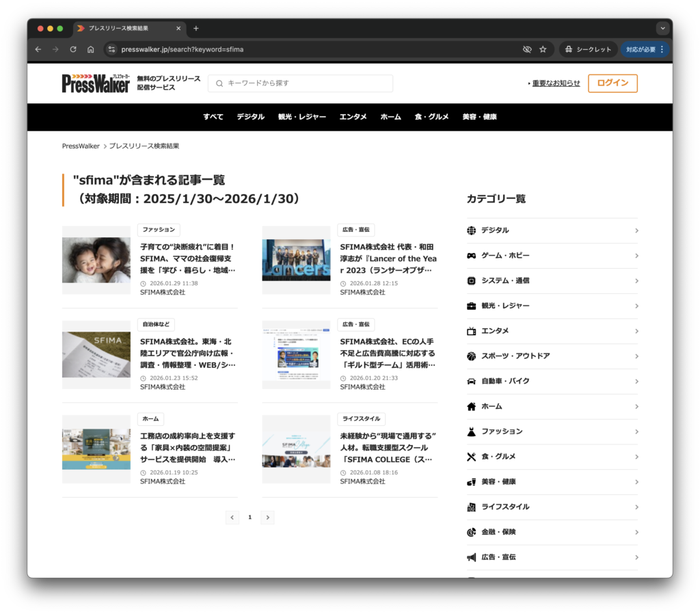This screenshot has width=700, height=614.
Task: Open the browser tab list dropdown arrow
Action: coord(662,28)
